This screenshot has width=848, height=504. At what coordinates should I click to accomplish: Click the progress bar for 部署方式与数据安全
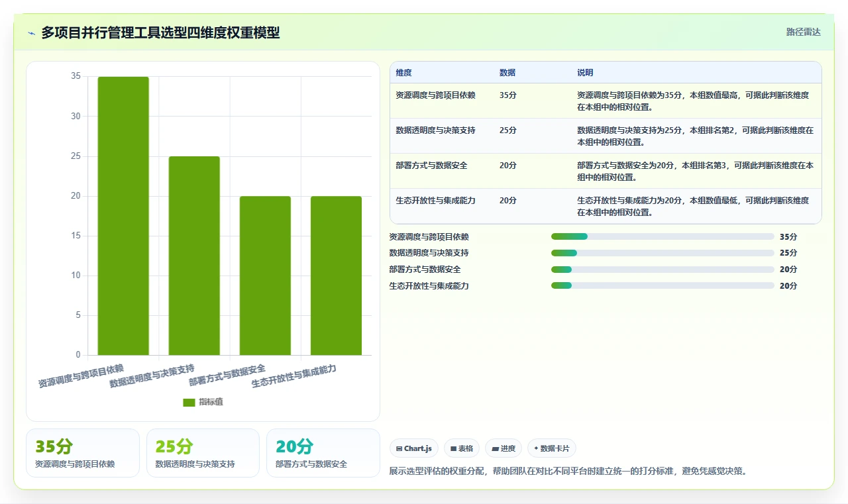point(662,270)
